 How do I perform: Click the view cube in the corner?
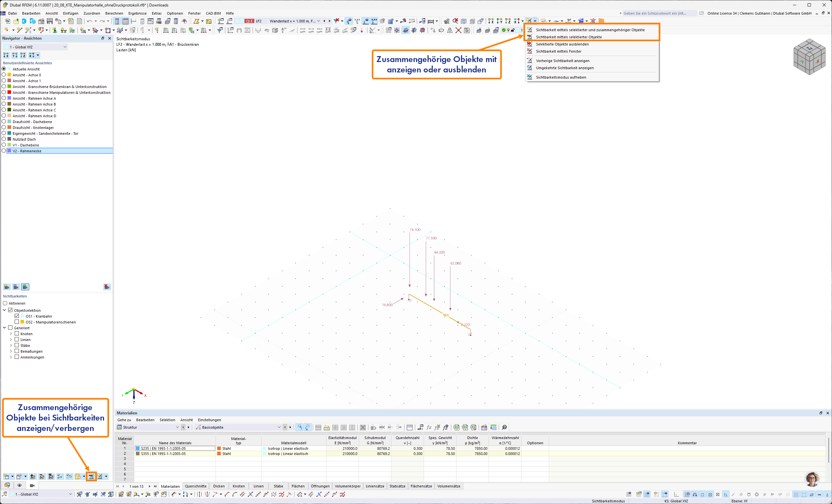click(x=809, y=57)
